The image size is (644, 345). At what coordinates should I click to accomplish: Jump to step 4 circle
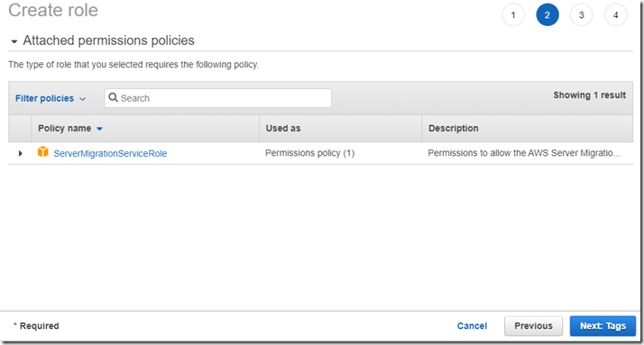[x=616, y=15]
